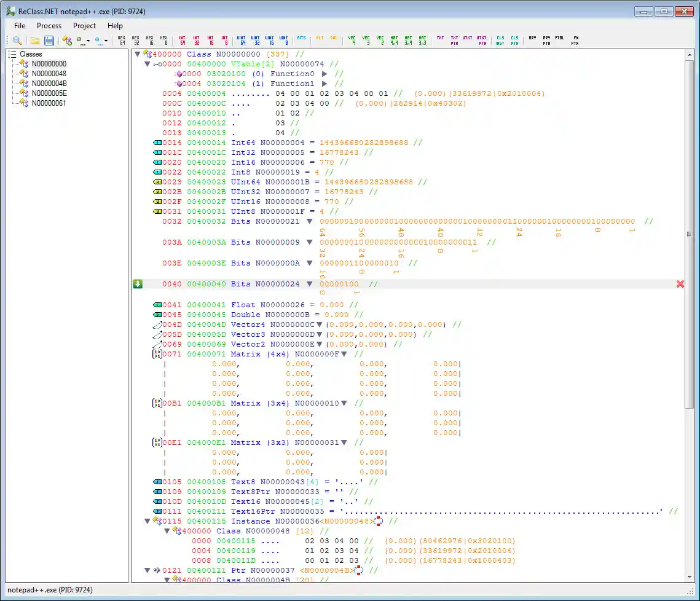Image resolution: width=700 pixels, height=601 pixels.
Task: Select the Hex 64 node type
Action: 122,41
